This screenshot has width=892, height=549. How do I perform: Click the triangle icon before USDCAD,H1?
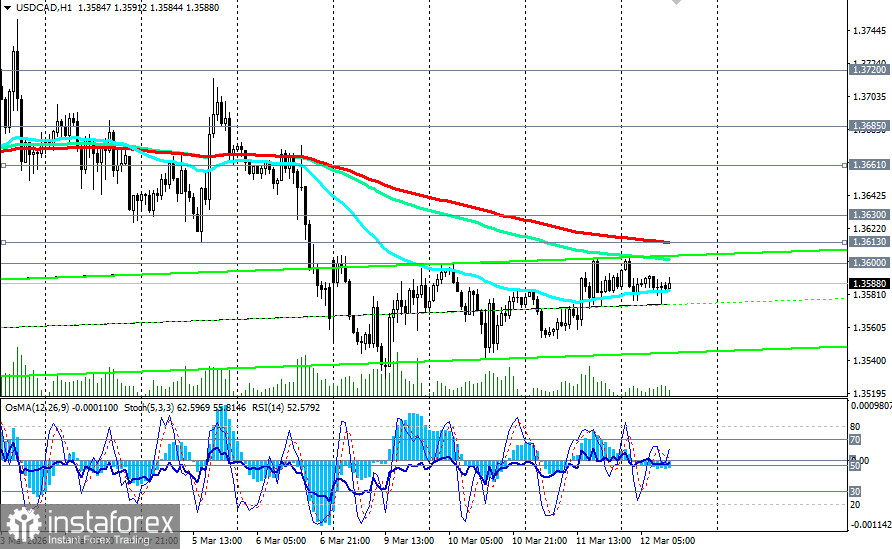7,7
